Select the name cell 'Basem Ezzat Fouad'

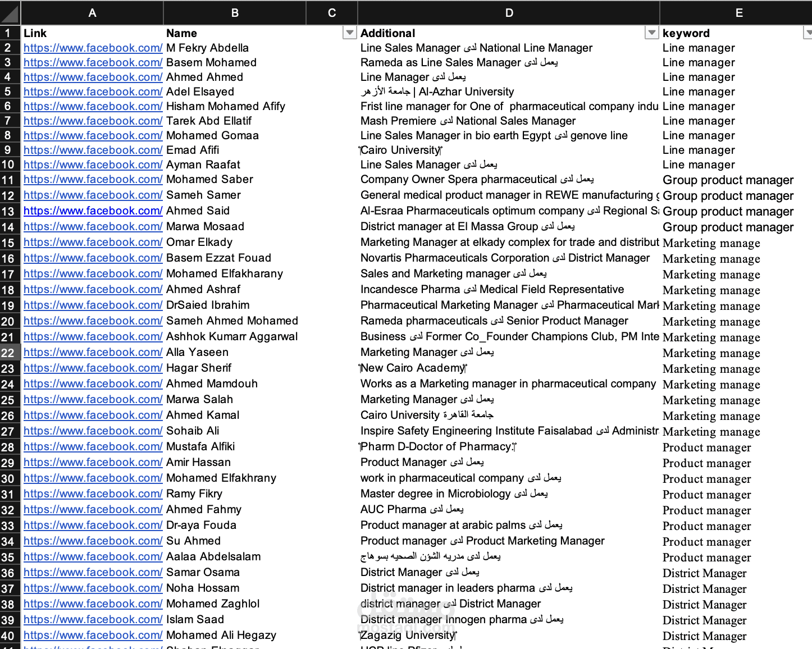(x=235, y=258)
